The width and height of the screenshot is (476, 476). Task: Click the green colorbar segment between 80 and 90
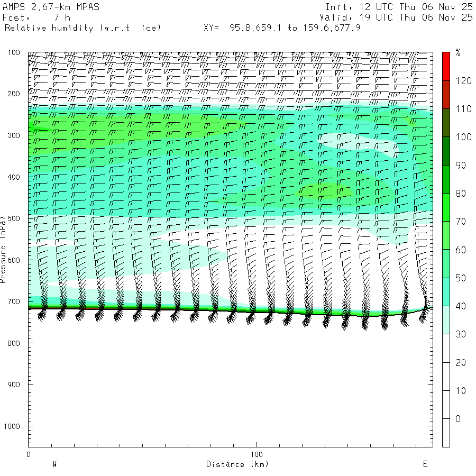coord(446,179)
